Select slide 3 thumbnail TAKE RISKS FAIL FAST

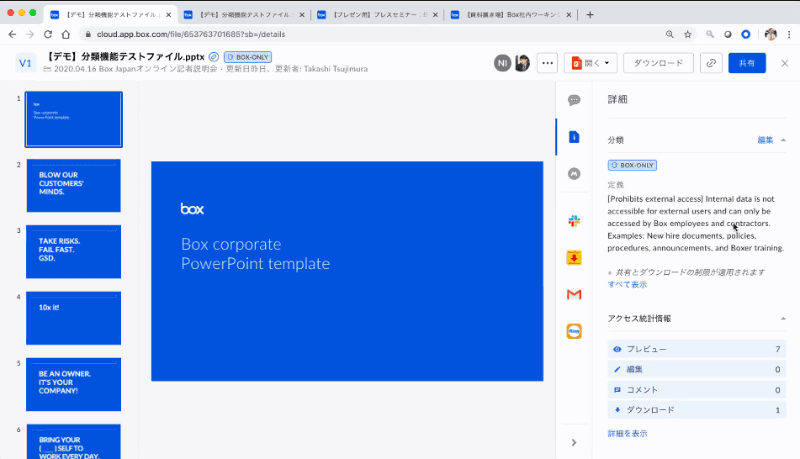74,252
